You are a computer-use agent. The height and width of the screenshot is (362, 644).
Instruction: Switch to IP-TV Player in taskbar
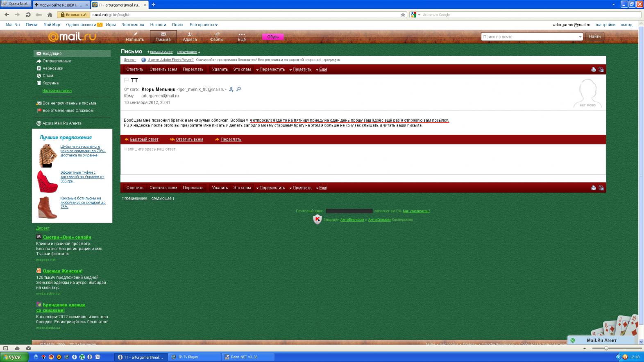click(x=194, y=357)
